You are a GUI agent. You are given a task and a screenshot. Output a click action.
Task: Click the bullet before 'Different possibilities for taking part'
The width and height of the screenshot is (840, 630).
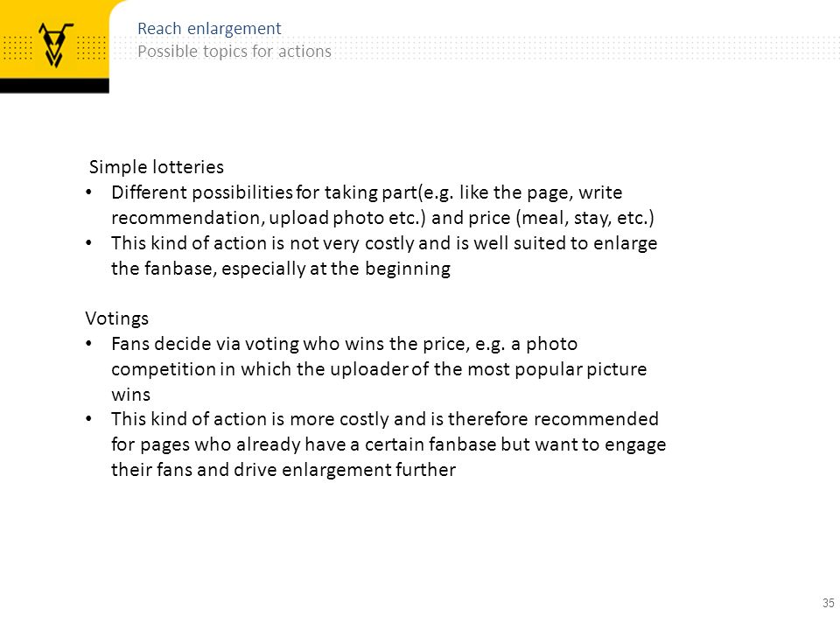(x=89, y=192)
